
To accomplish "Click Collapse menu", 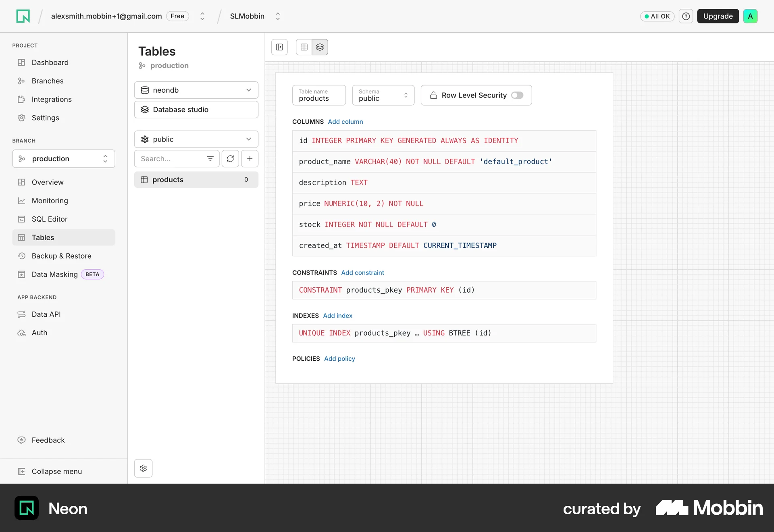I will point(56,472).
